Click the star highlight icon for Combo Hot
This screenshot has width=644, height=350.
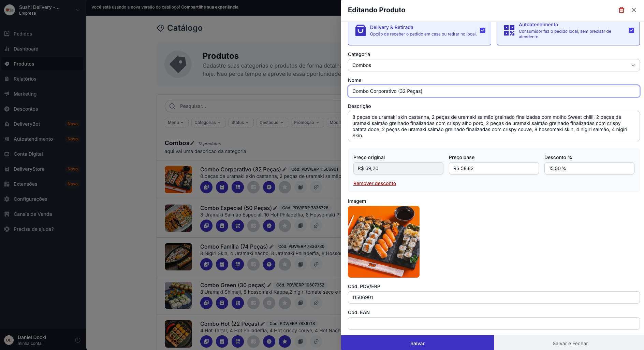click(x=285, y=341)
